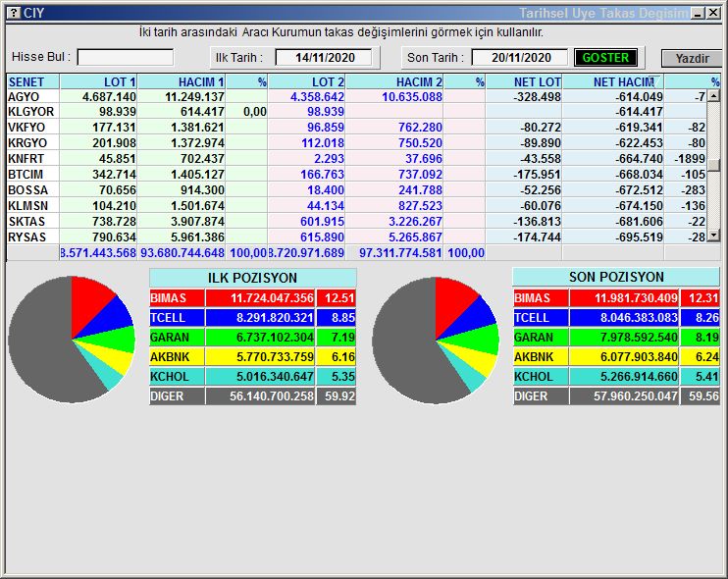Select the VKFYO row
Viewport: 728px width, 579px height.
point(356,128)
